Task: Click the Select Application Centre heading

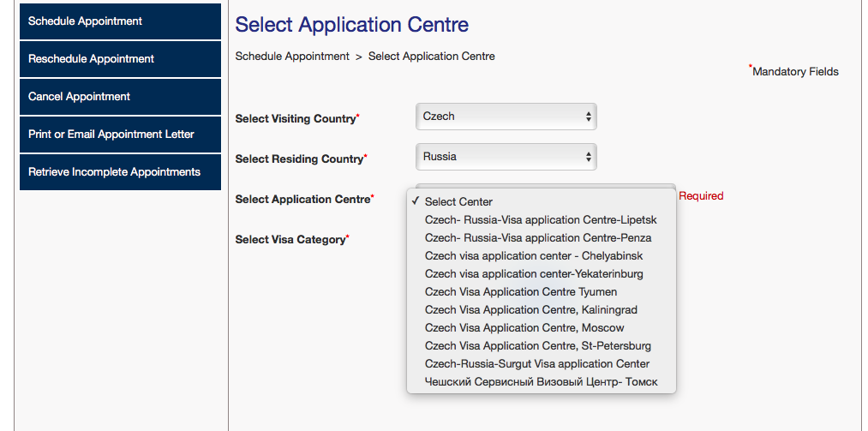Action: pyautogui.click(x=352, y=25)
